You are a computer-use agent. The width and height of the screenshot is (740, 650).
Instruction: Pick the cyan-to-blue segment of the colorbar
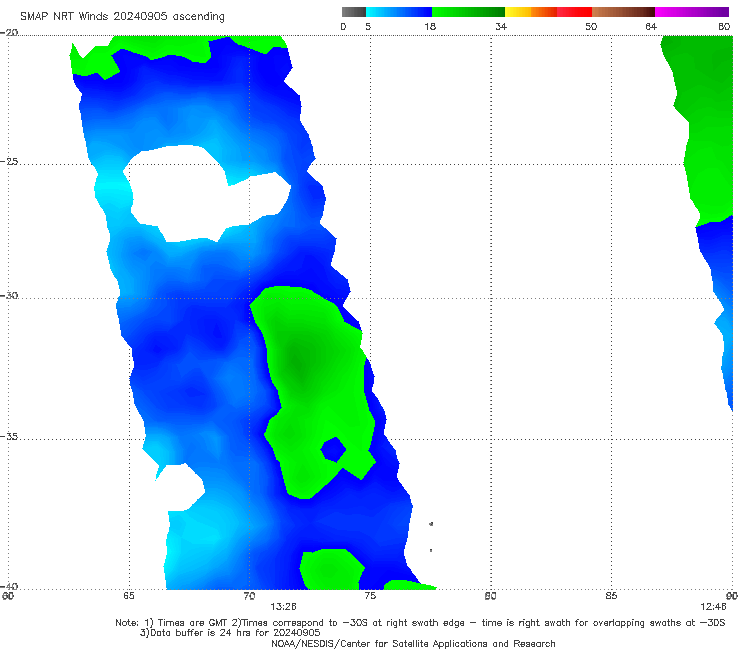click(x=399, y=12)
